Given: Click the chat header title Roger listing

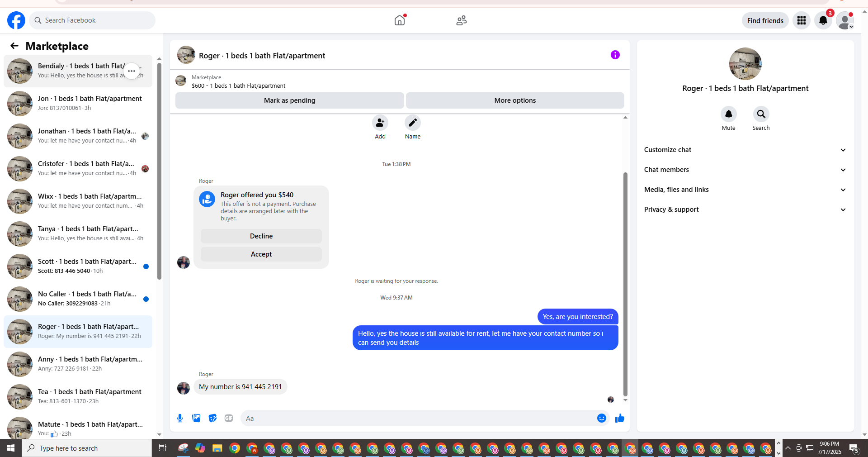Looking at the screenshot, I should click(x=262, y=56).
